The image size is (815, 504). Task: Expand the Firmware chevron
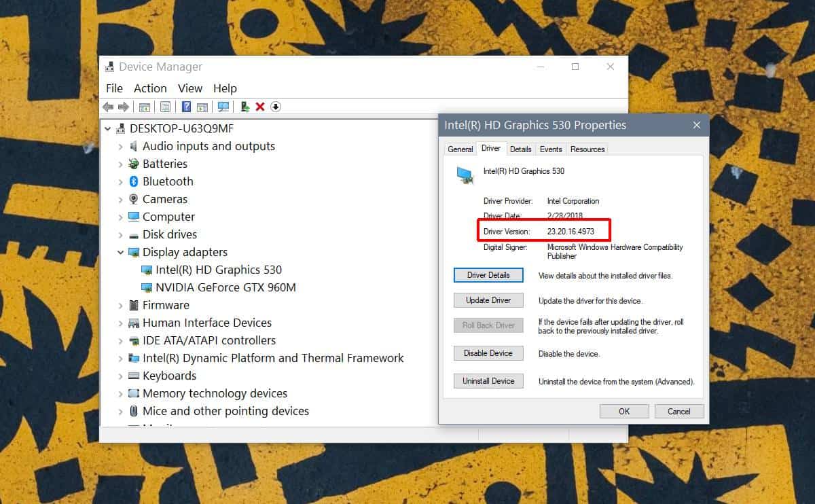click(120, 305)
